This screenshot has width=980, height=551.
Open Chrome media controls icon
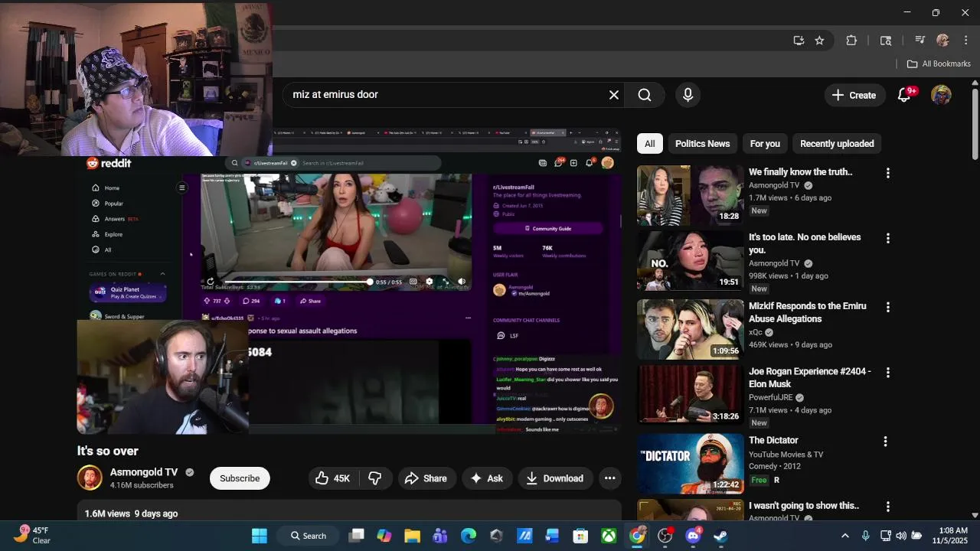coord(920,41)
